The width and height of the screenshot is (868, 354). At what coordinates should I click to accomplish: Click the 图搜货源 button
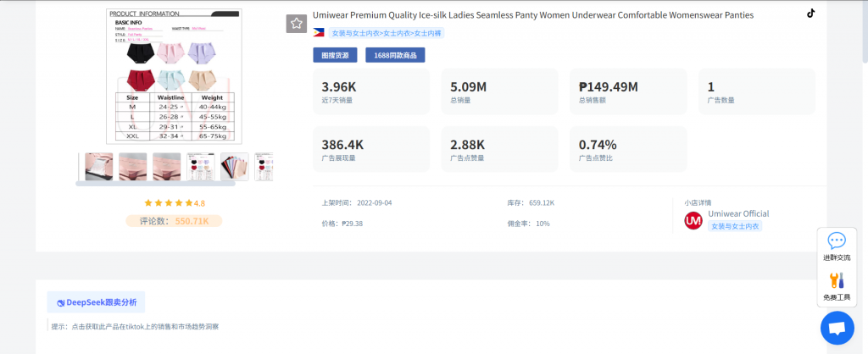coord(336,55)
